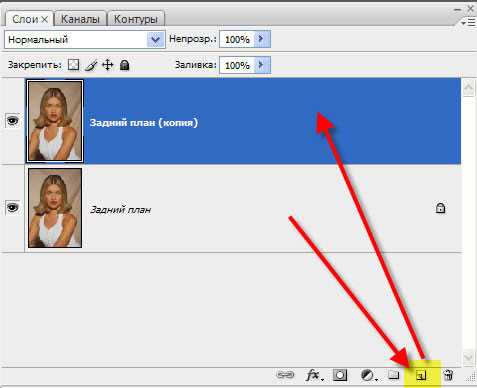Click the scrollbar down arrow
This screenshot has height=388, width=477.
click(468, 357)
